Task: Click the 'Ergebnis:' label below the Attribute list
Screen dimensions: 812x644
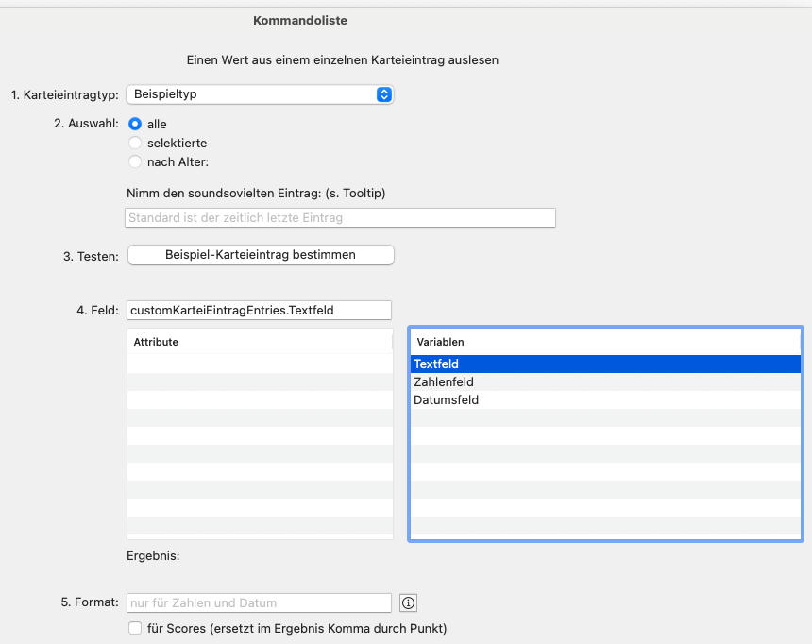Action: pos(153,555)
